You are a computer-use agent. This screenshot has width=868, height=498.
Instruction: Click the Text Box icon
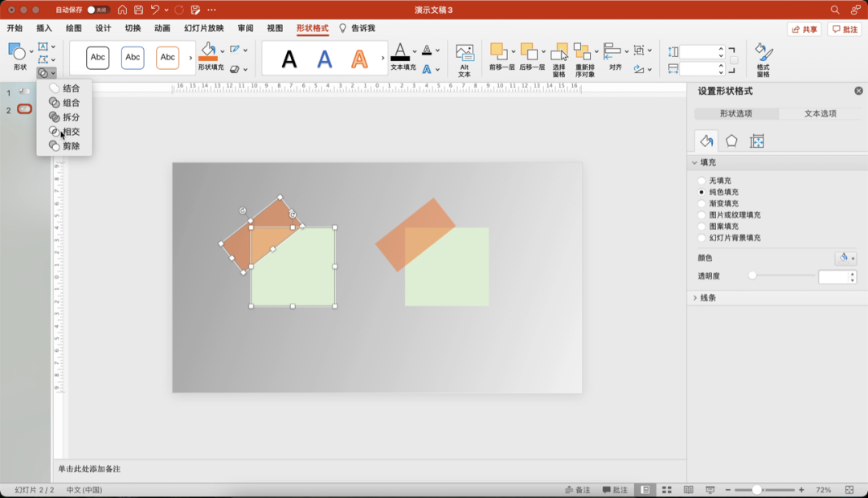43,47
